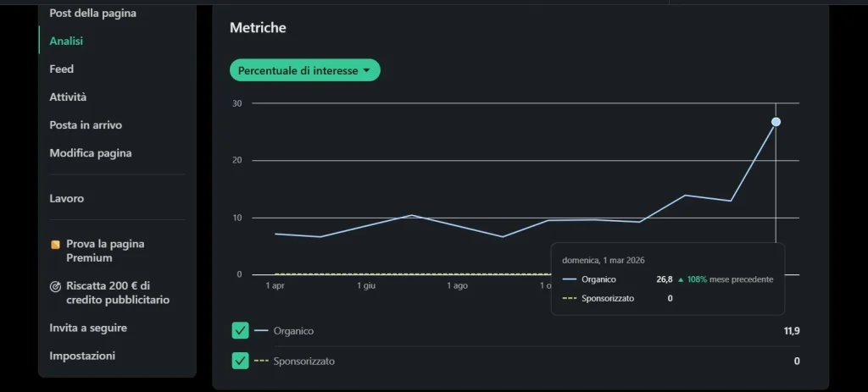
Task: Click the tooltip Organico value 26,8
Action: coord(665,279)
